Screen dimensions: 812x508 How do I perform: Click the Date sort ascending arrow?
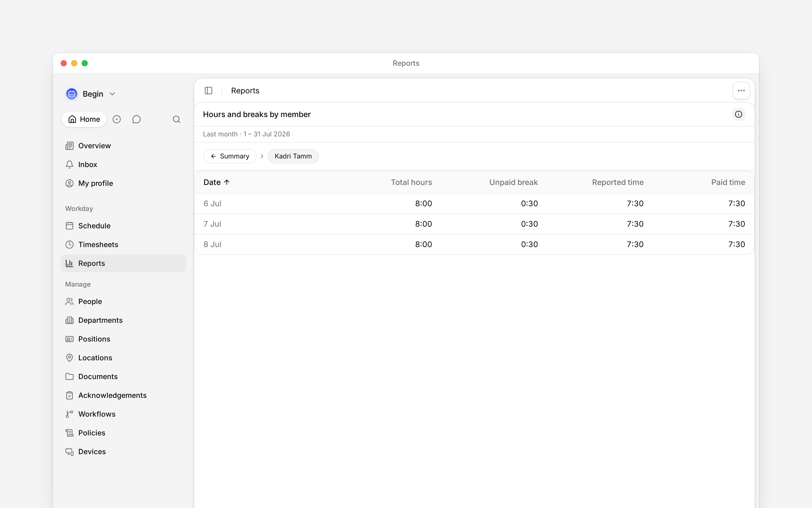227,182
